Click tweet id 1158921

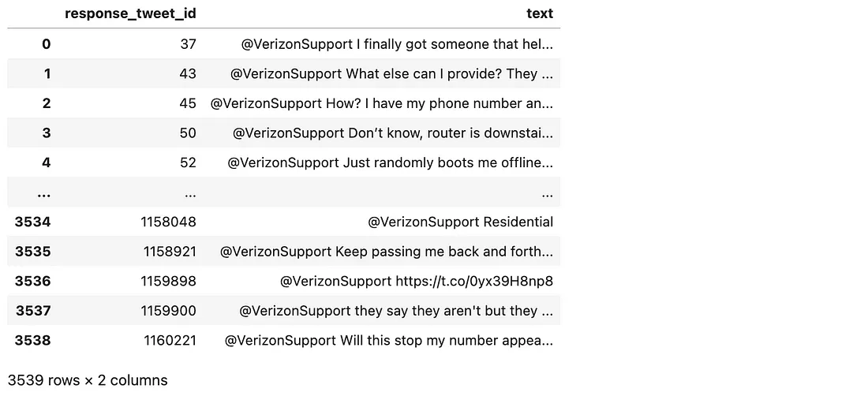tap(170, 252)
